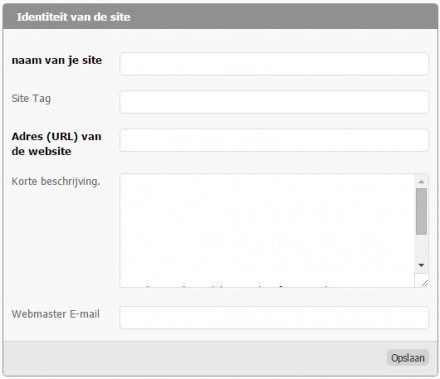The image size is (440, 379).
Task: Click into the Site Tag text box
Action: click(274, 102)
